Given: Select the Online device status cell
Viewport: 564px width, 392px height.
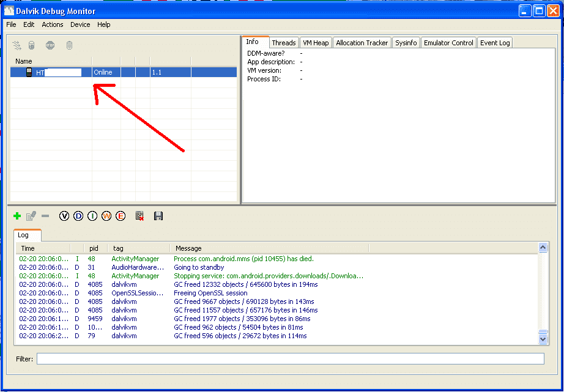Looking at the screenshot, I should [106, 72].
